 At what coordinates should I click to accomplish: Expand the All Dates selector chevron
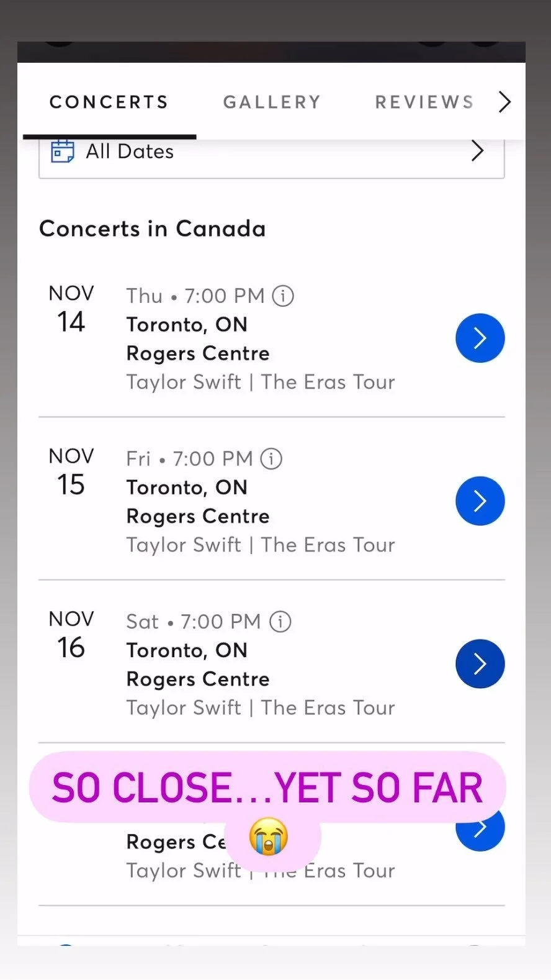[x=477, y=151]
